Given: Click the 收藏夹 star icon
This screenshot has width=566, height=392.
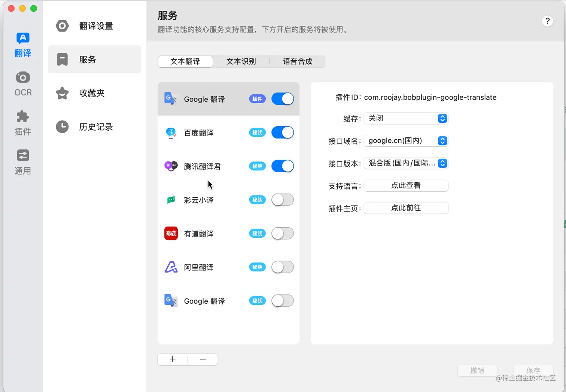Looking at the screenshot, I should tap(62, 93).
